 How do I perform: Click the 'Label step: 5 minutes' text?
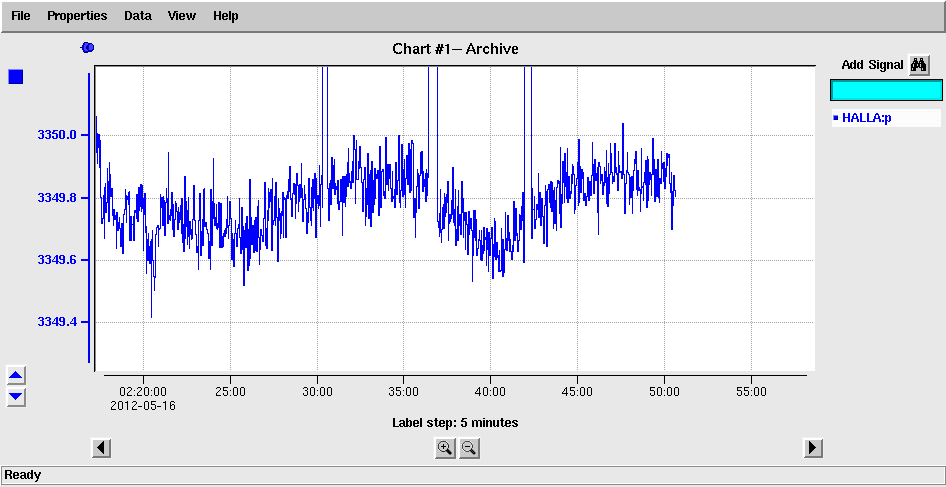pos(455,423)
